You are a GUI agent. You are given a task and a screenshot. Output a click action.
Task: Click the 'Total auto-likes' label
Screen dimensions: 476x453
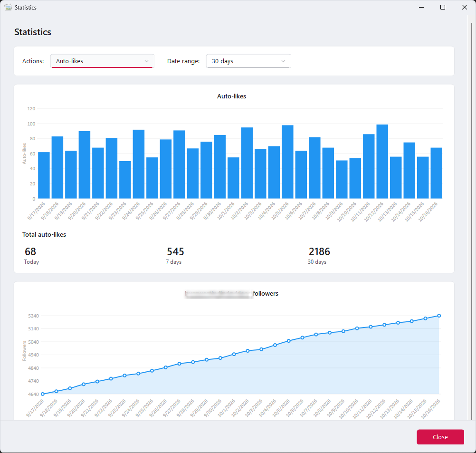pyautogui.click(x=44, y=234)
